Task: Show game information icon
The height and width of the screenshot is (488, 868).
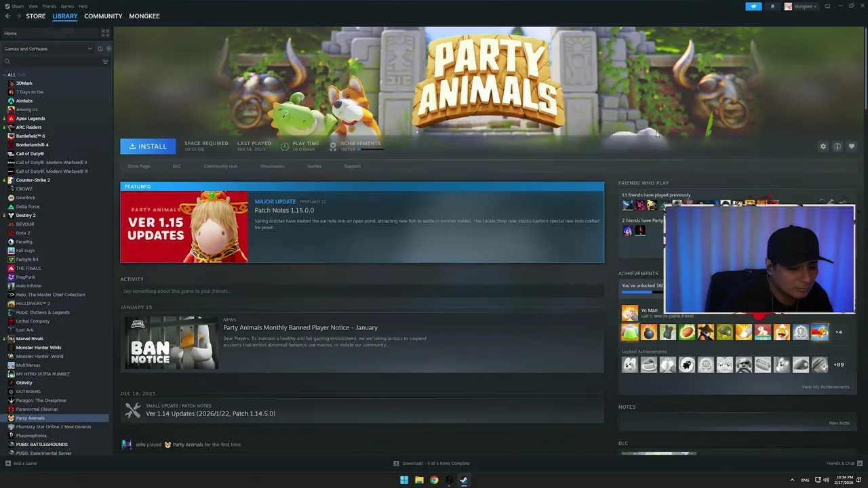Action: tap(837, 146)
